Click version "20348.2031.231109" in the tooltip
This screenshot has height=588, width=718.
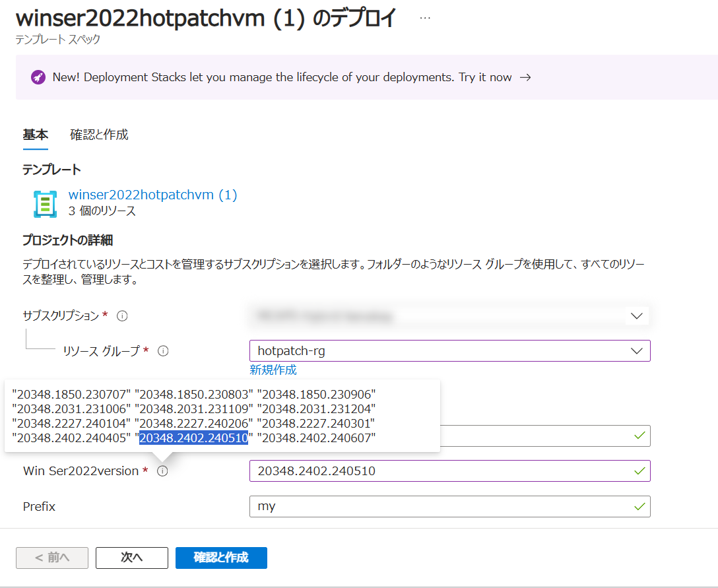pyautogui.click(x=194, y=409)
